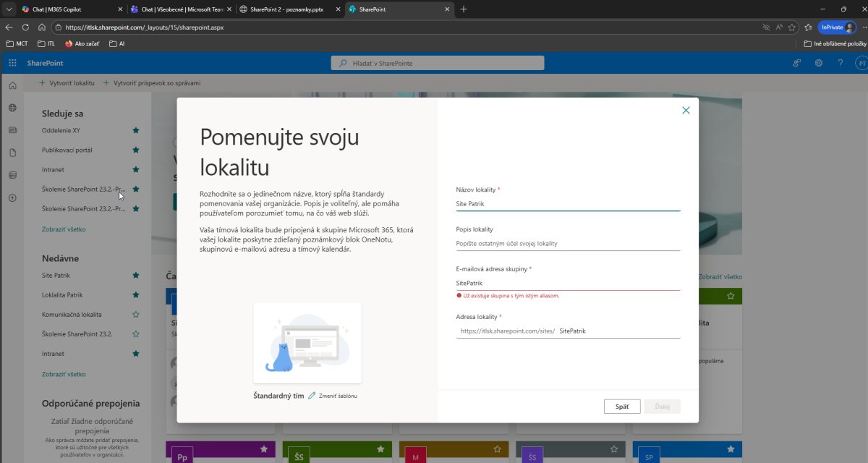The height and width of the screenshot is (463, 868).
Task: Open SharePoint settings gear icon
Action: click(819, 63)
